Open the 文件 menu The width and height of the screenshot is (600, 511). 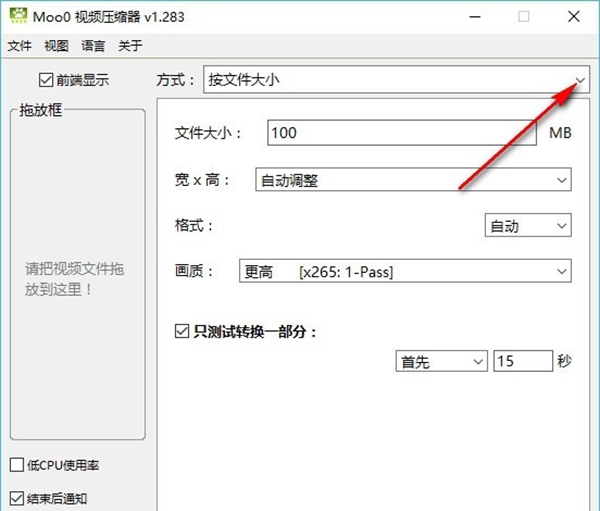click(20, 46)
